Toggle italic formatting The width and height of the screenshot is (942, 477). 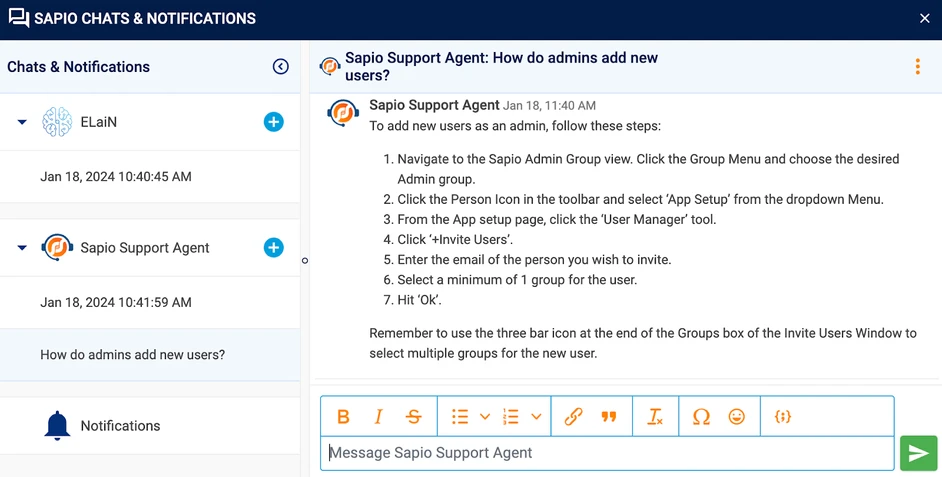point(378,417)
